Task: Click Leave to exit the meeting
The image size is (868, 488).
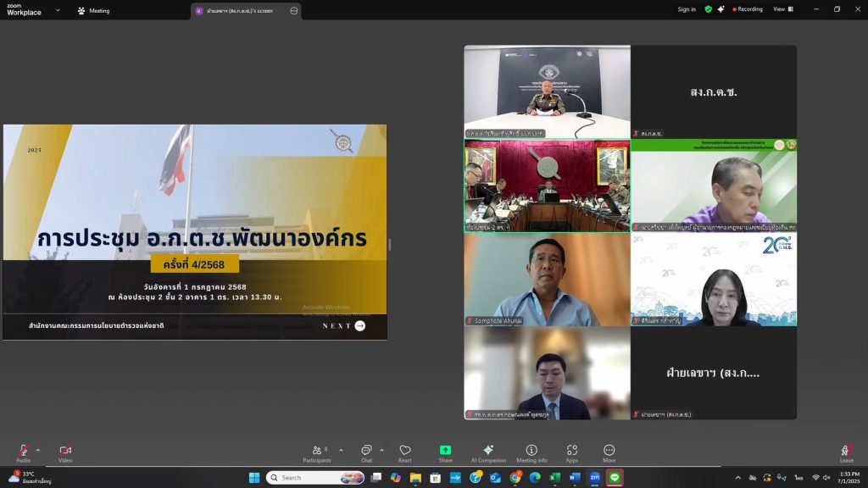Action: [845, 453]
